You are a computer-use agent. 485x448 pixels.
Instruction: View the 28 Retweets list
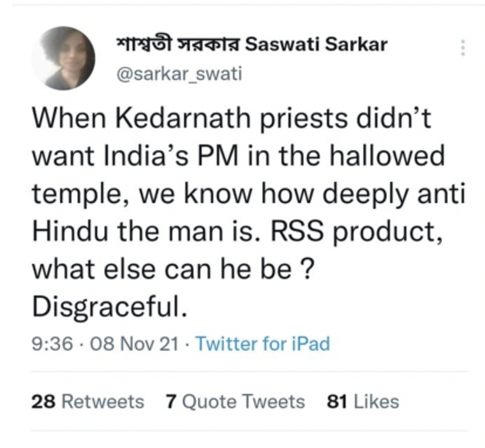pyautogui.click(x=88, y=401)
